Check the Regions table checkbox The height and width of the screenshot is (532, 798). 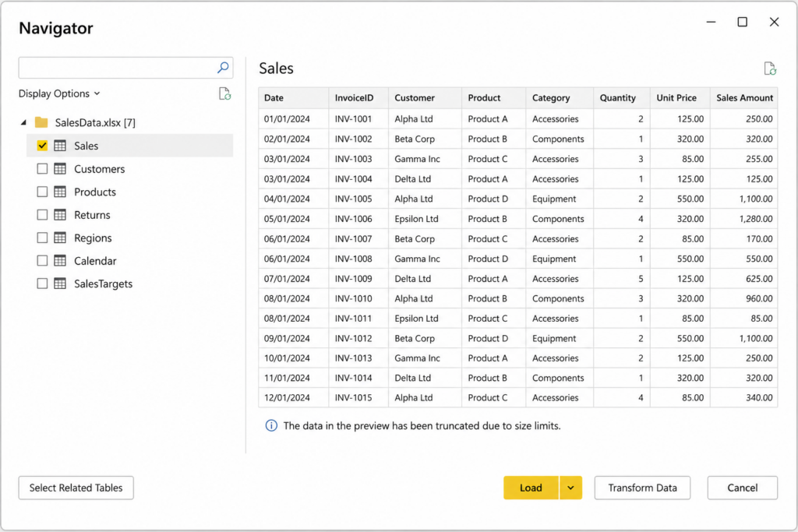42,238
